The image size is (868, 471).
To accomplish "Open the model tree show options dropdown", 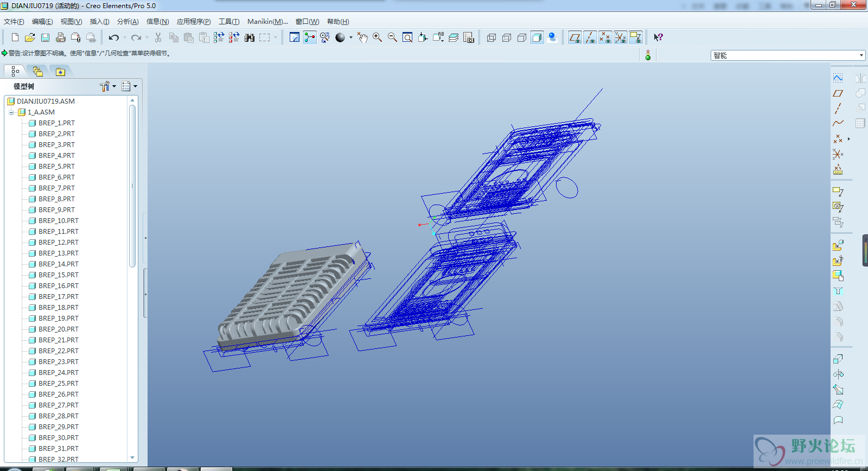I will pos(129,86).
